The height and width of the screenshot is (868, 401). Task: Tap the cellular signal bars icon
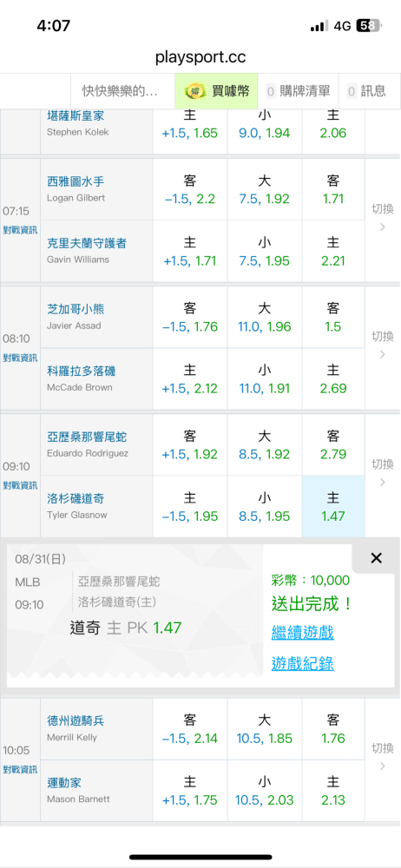pyautogui.click(x=319, y=27)
